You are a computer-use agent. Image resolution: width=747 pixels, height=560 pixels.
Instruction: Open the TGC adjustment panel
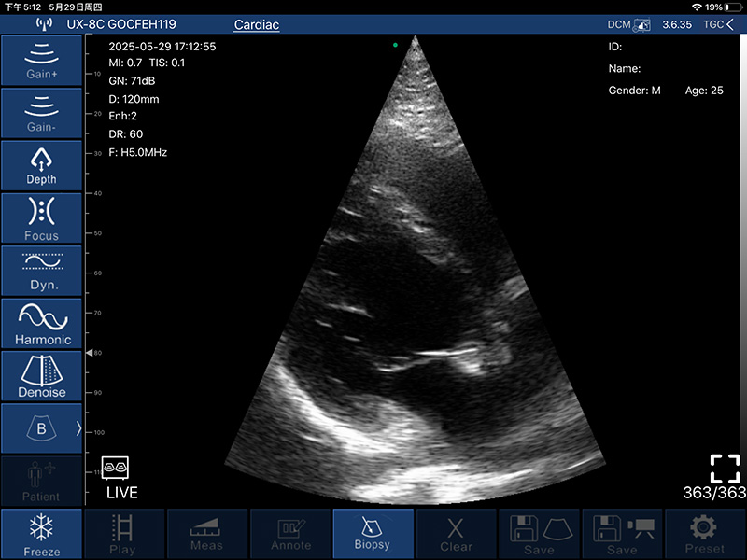[716, 24]
